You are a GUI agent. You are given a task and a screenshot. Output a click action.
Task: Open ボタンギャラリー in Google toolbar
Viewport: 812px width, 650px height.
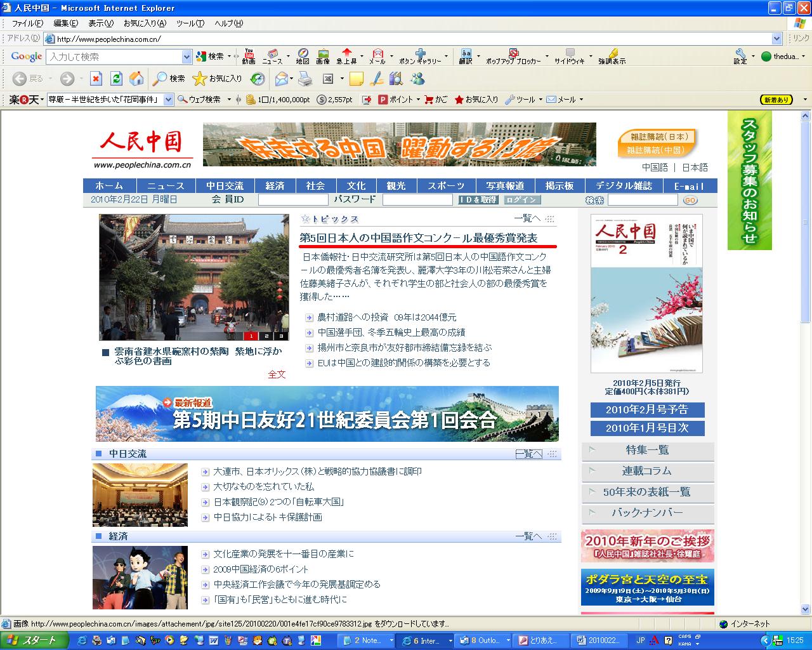pos(420,56)
